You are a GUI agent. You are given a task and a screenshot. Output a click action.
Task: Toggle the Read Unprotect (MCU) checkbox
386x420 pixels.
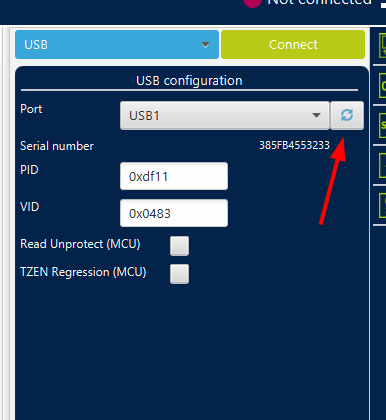point(179,246)
